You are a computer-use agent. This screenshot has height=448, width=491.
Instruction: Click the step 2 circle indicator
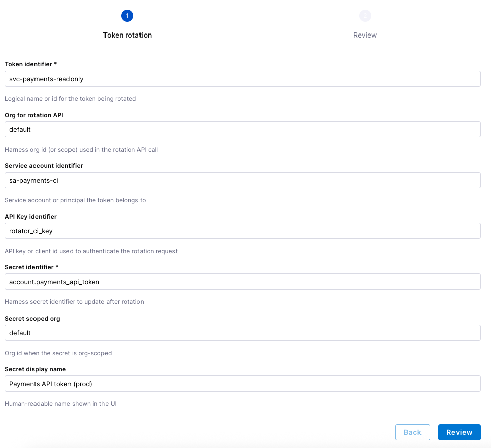click(365, 16)
